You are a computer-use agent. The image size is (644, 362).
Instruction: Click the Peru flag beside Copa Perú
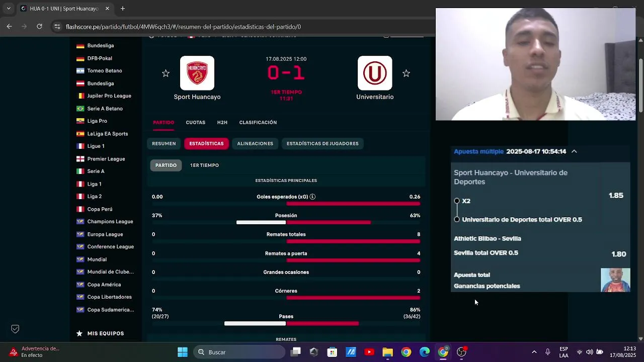click(80, 209)
